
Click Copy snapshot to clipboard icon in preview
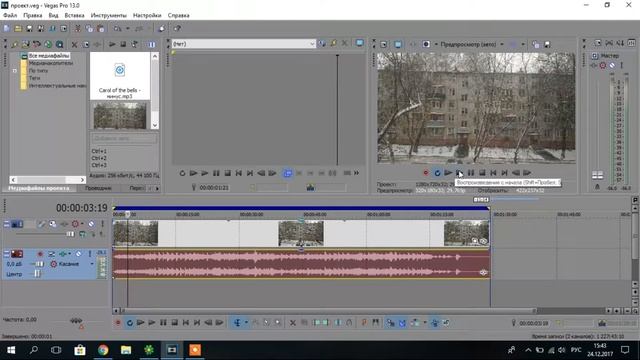536,44
